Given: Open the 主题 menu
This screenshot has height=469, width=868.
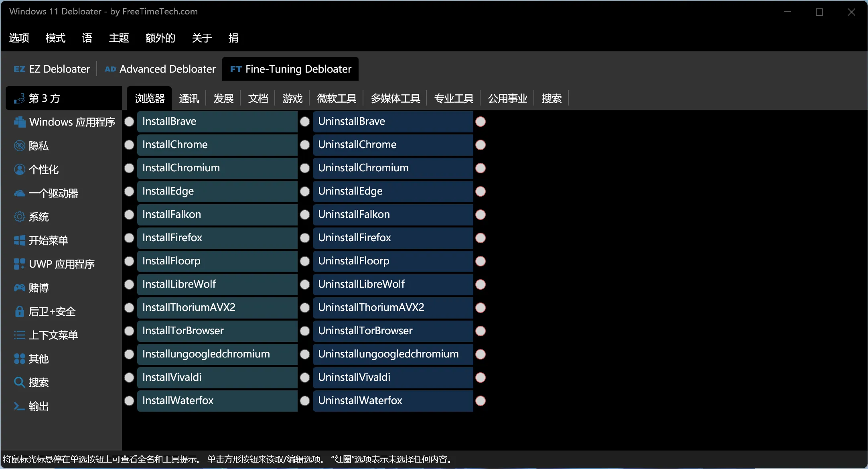Looking at the screenshot, I should pyautogui.click(x=119, y=38).
